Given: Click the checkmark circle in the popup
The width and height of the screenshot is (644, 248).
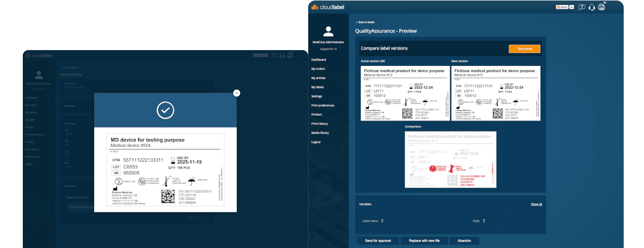Looking at the screenshot, I should tap(165, 111).
